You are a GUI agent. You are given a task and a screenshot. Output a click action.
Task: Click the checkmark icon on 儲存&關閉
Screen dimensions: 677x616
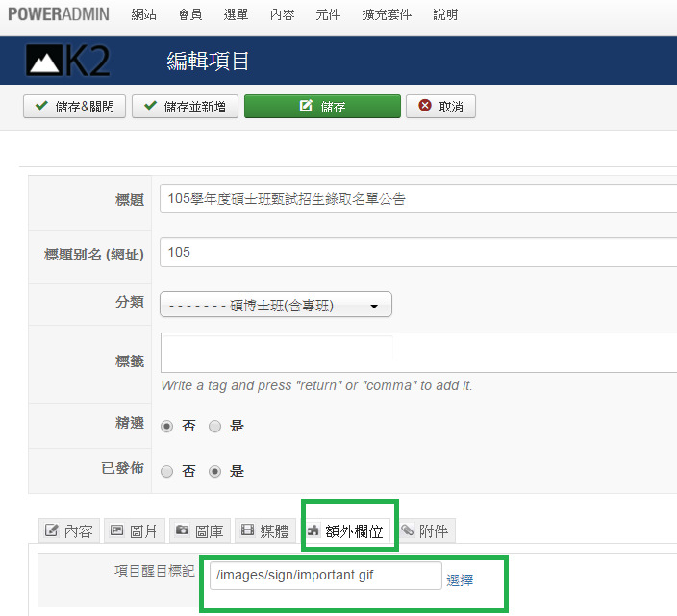(x=41, y=106)
